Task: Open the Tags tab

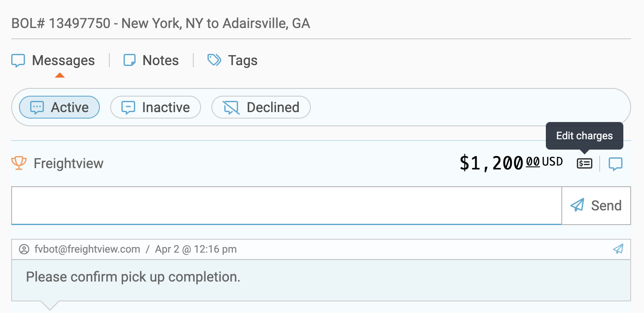Action: (x=242, y=61)
